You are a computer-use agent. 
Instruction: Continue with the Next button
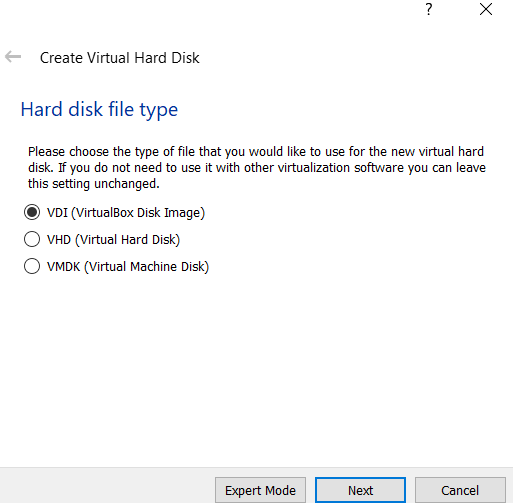click(360, 490)
